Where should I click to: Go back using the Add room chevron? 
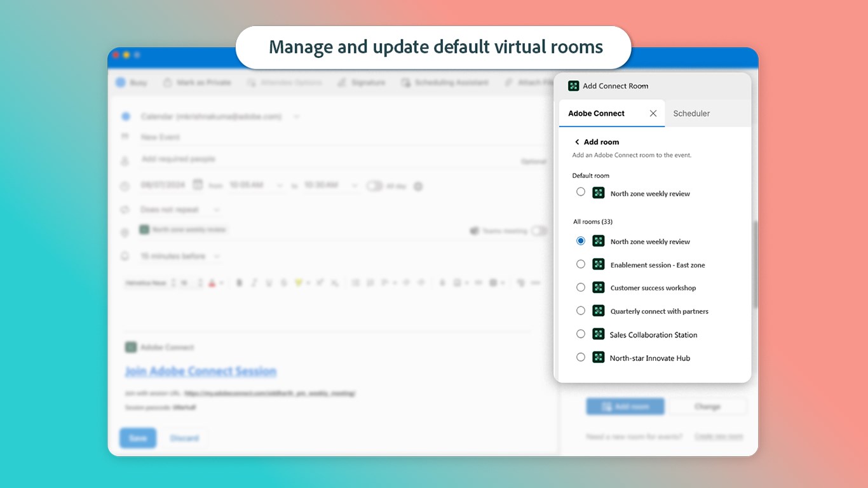click(x=577, y=142)
